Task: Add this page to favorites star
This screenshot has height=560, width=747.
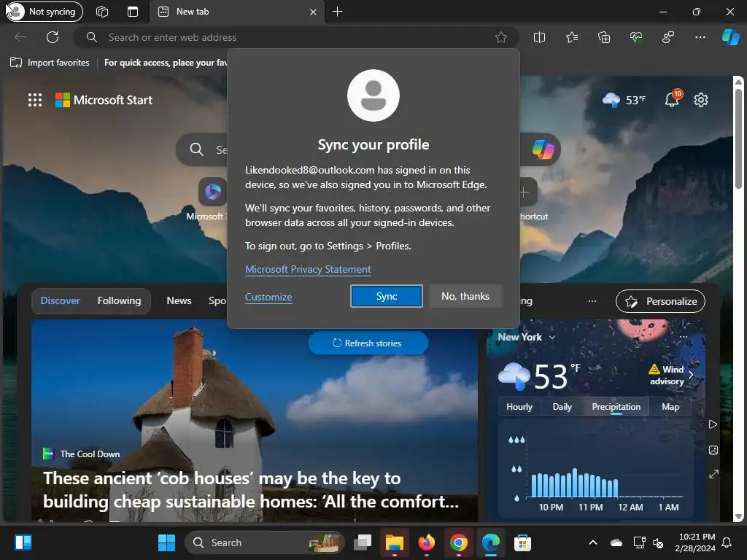Action: tap(500, 37)
